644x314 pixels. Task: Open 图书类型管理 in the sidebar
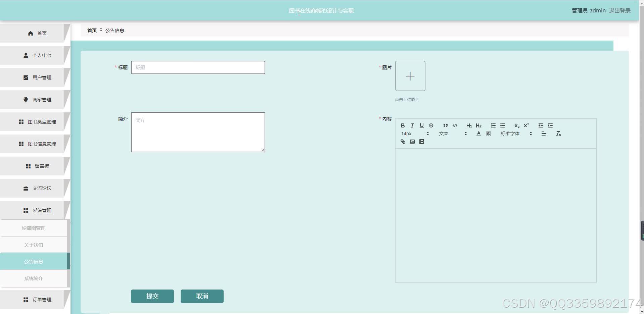click(x=35, y=122)
